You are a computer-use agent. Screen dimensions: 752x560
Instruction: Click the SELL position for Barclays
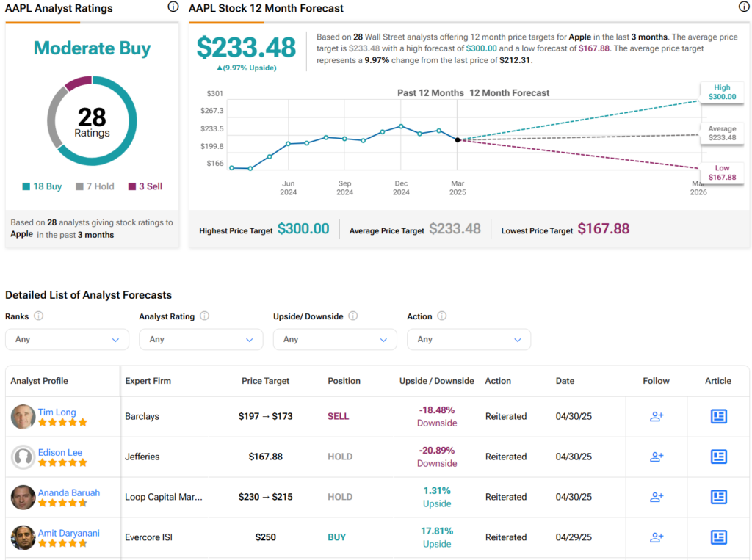coord(338,416)
